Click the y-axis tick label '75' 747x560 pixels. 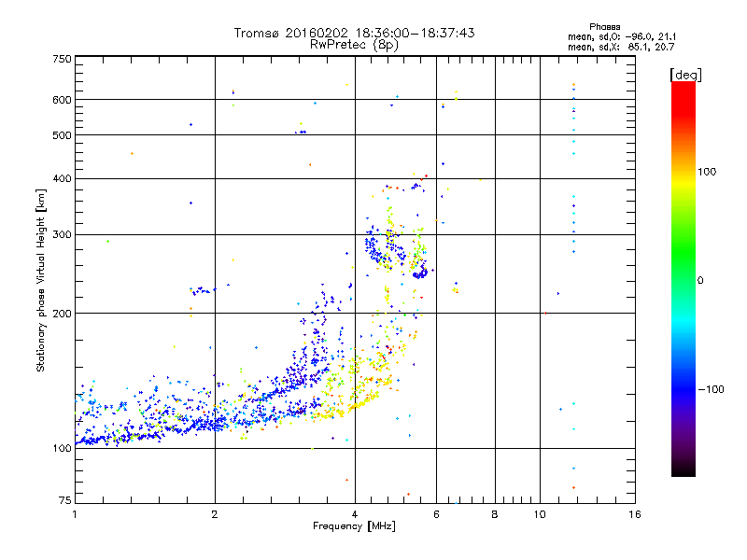[65, 500]
